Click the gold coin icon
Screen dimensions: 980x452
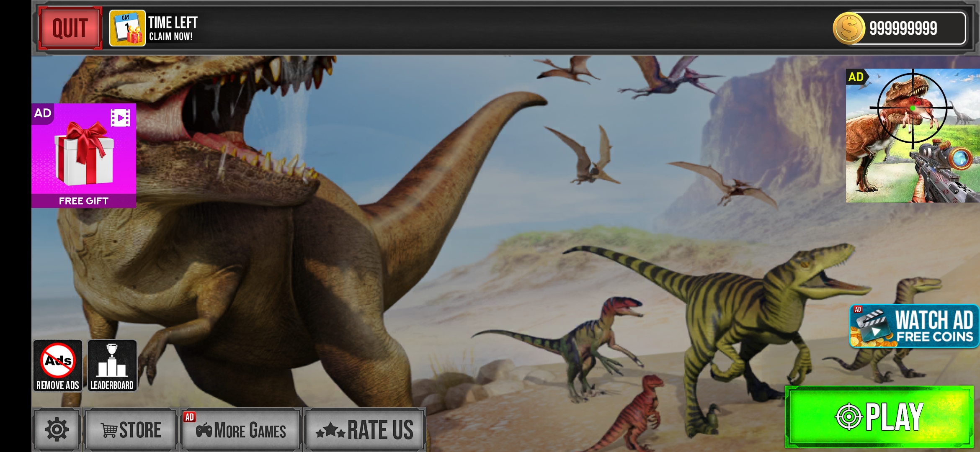tap(848, 28)
